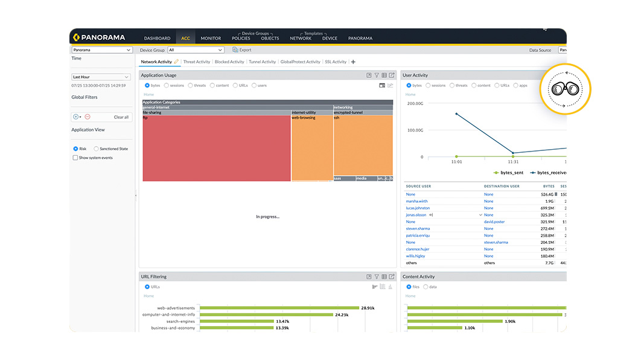The width and height of the screenshot is (644, 358).
Task: Open the Device Group dropdown showing All
Action: (x=197, y=50)
